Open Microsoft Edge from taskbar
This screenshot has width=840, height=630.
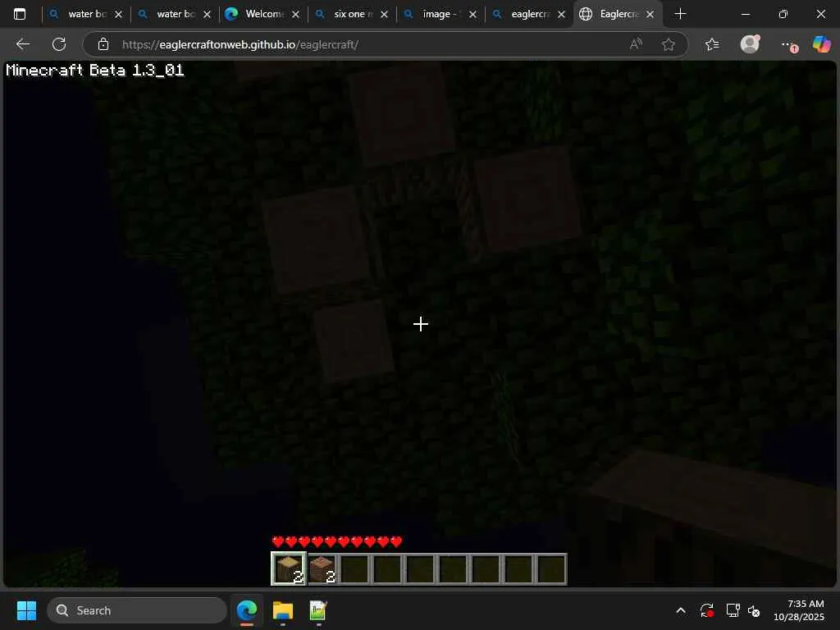coord(247,610)
